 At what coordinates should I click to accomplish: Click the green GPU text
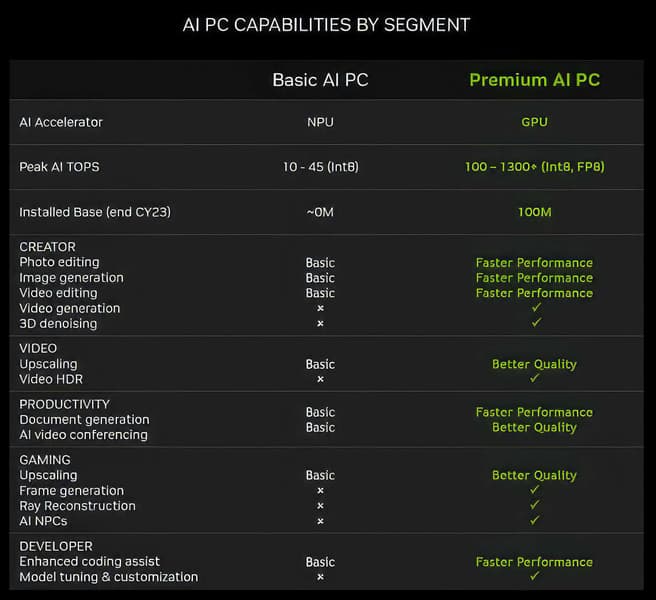[x=535, y=122]
